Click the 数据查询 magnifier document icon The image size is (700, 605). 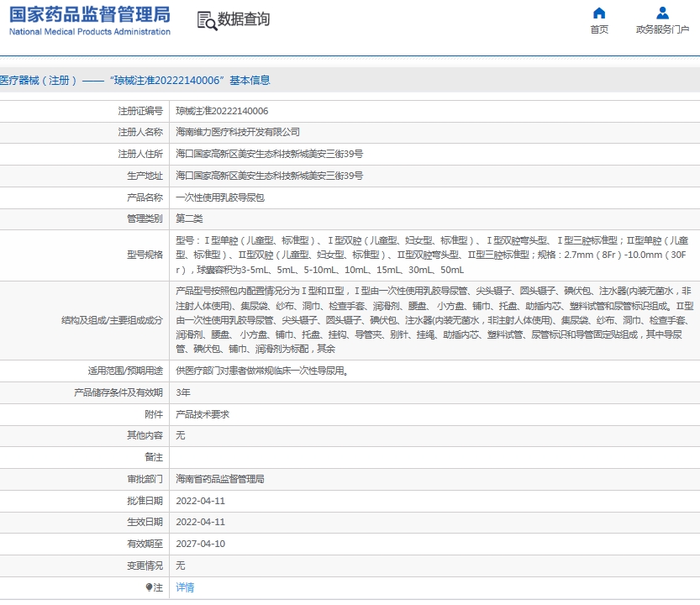click(x=207, y=20)
